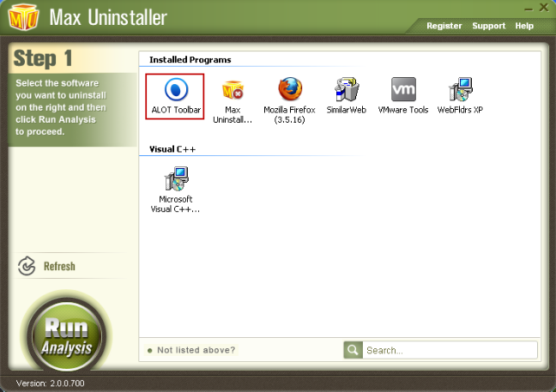Screen dimensions: 556x392
Task: Click the Not listed above? link
Action: tap(196, 350)
